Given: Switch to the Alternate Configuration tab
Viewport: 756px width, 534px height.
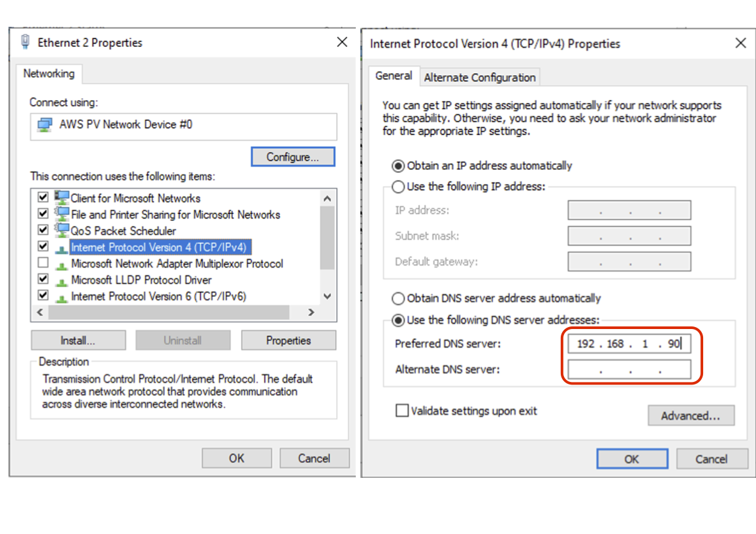Looking at the screenshot, I should [x=480, y=76].
